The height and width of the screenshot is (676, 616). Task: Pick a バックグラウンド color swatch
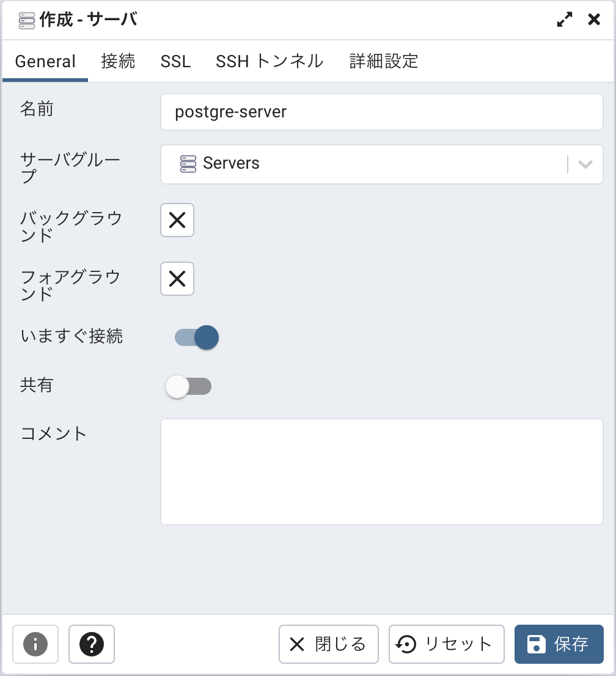click(177, 220)
